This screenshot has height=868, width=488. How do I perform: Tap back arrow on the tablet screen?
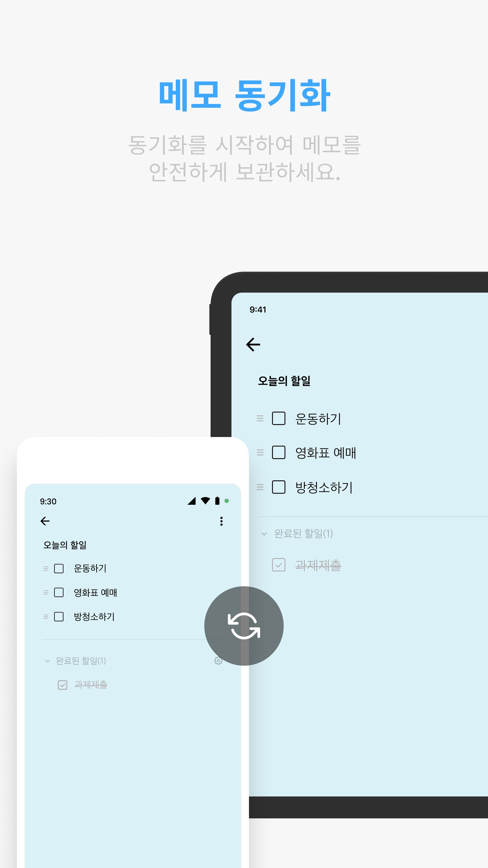pos(253,344)
